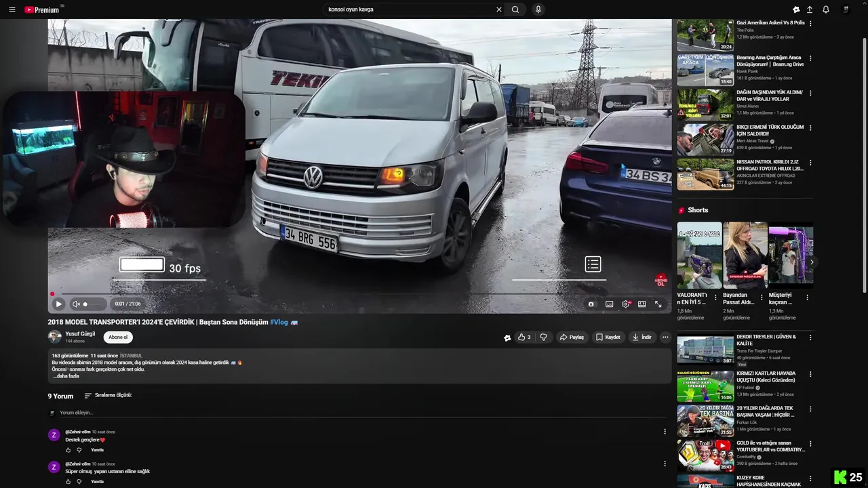Open NISSAN PATROL KIRILDI 2JZ thumbnail
This screenshot has height=488, width=868.
pyautogui.click(x=705, y=174)
